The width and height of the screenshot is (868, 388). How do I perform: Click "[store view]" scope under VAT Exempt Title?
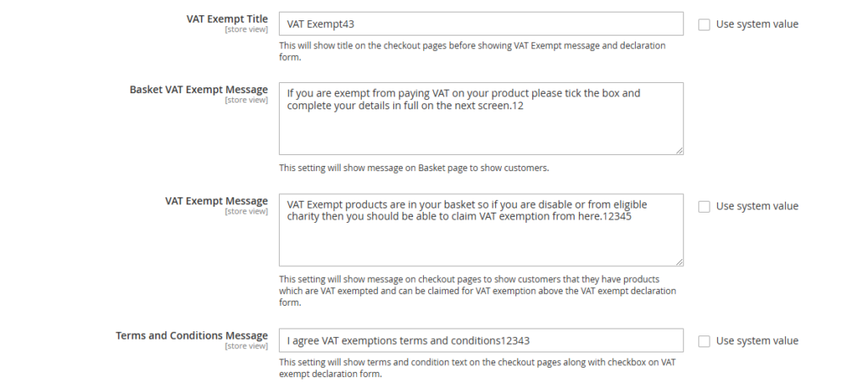(246, 30)
